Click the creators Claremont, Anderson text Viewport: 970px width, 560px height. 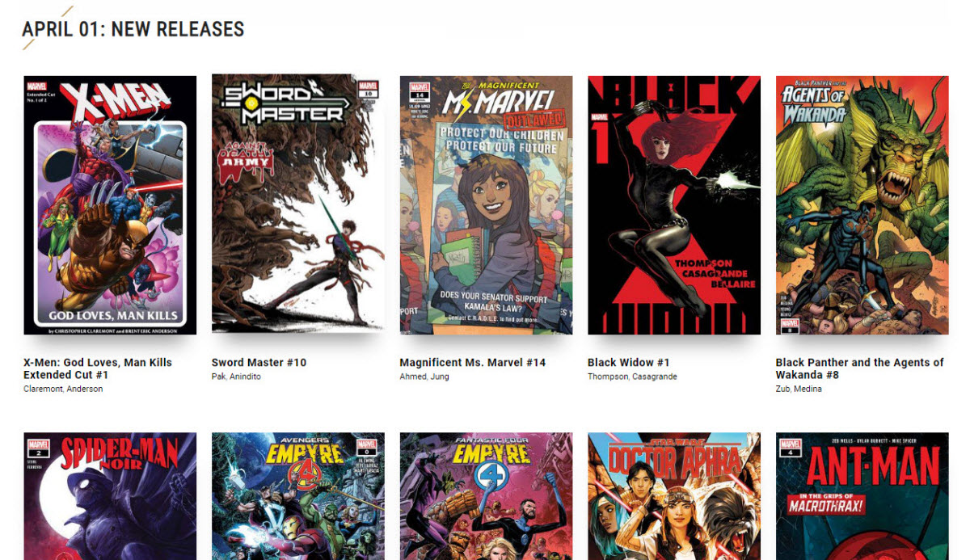(63, 389)
